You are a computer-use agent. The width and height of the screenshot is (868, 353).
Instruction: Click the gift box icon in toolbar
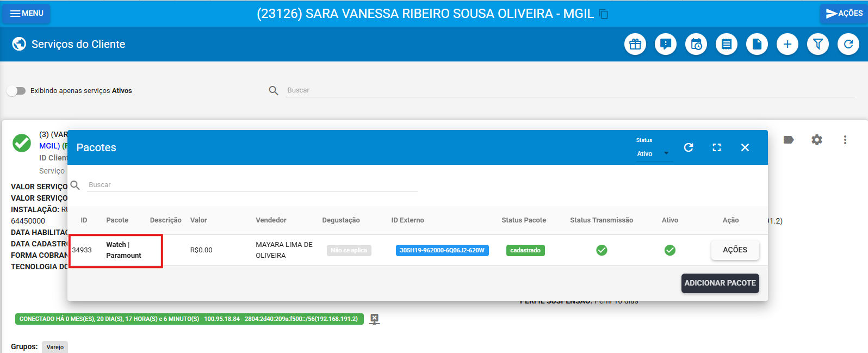tap(635, 44)
